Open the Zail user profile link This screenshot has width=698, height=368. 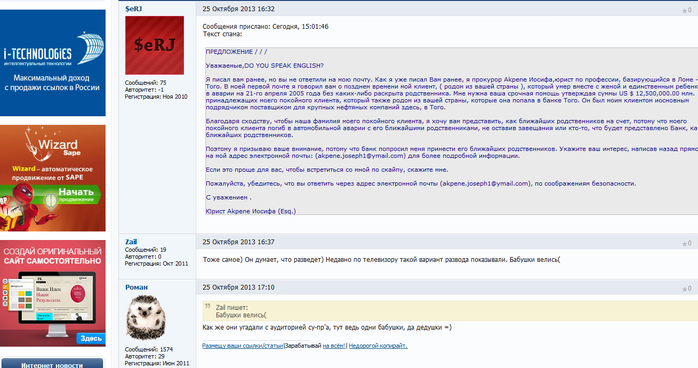click(131, 242)
